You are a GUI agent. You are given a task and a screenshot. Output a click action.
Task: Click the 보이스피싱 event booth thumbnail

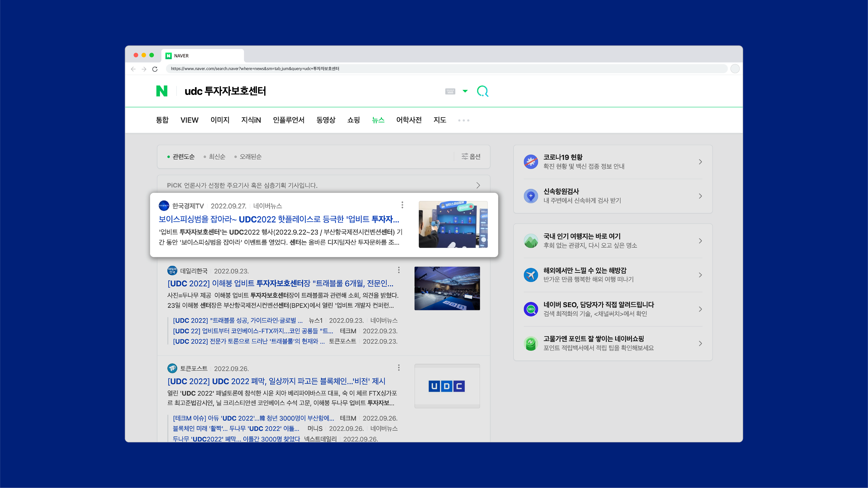click(x=453, y=224)
